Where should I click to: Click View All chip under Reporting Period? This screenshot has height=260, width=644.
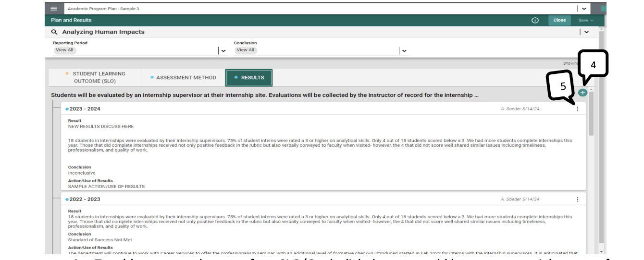[x=64, y=50]
